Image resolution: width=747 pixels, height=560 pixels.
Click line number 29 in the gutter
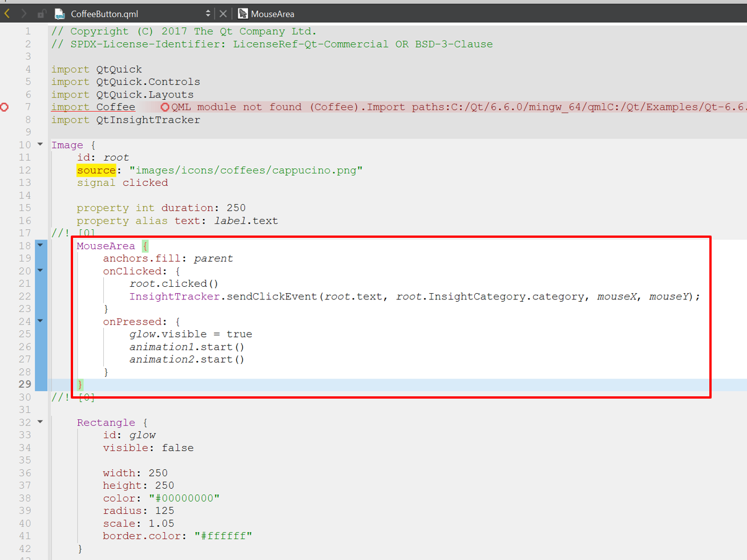[25, 384]
